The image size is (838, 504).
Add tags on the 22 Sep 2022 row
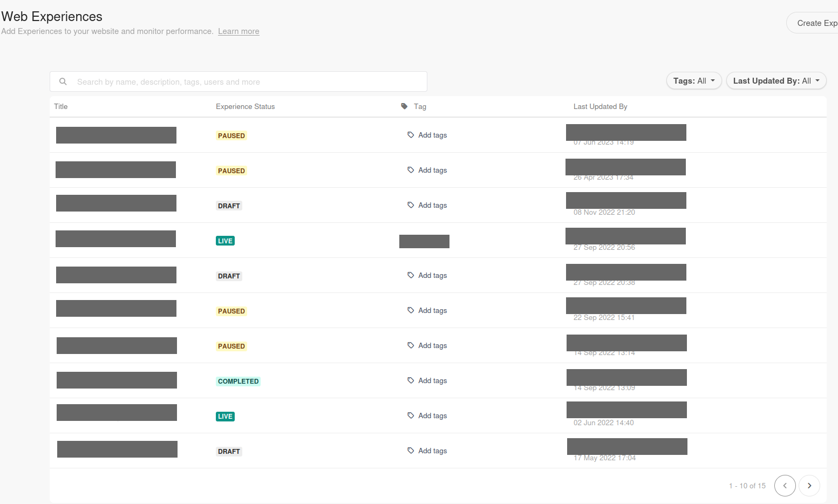tap(427, 310)
